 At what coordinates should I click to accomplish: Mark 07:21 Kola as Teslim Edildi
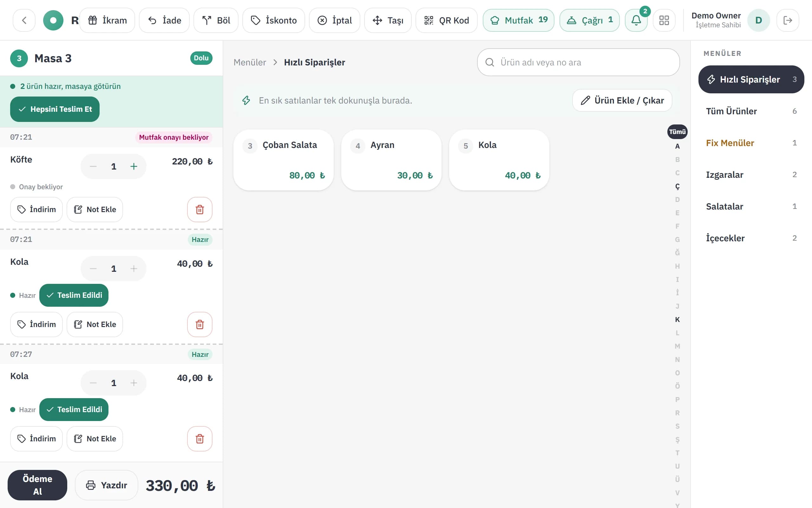[x=74, y=295]
